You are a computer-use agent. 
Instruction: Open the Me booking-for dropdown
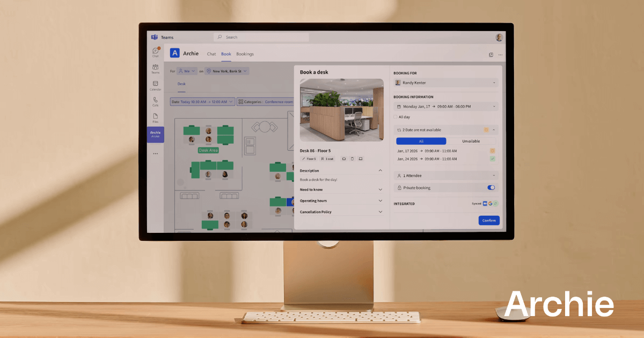tap(186, 71)
